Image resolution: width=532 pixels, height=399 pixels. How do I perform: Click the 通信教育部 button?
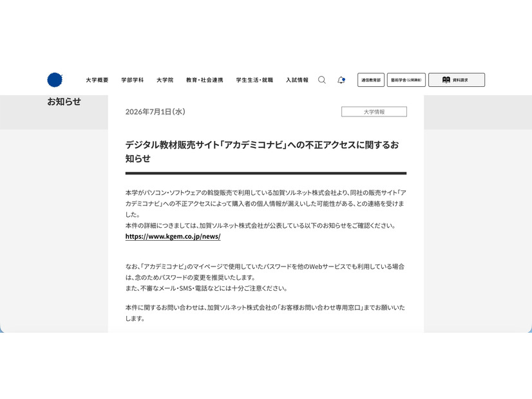pyautogui.click(x=371, y=80)
